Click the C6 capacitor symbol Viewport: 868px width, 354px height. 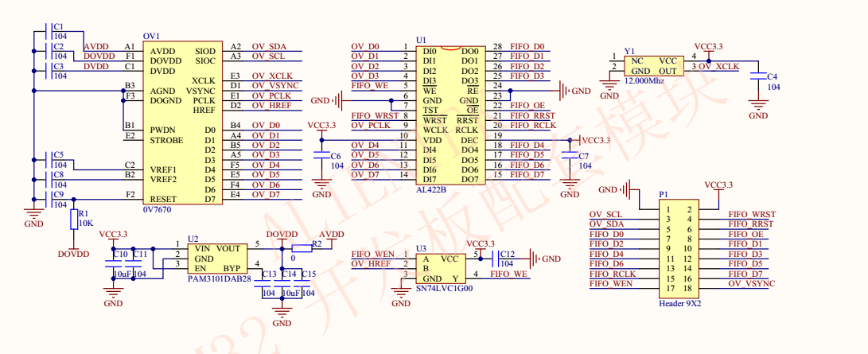[321, 157]
